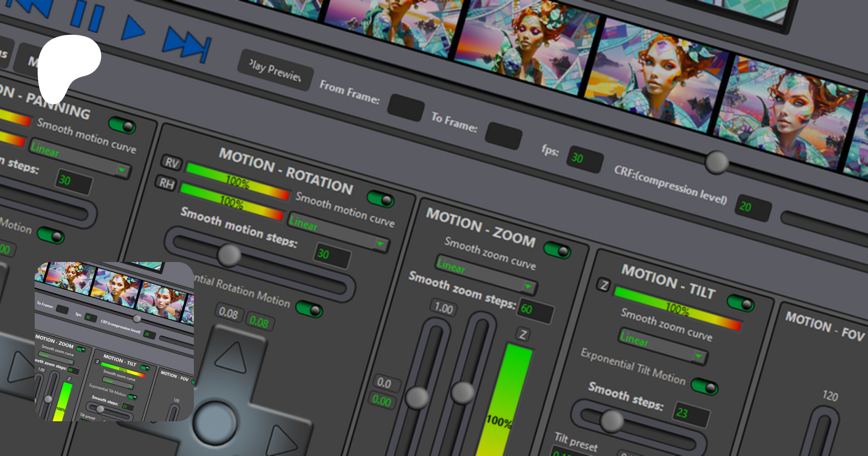Image resolution: width=868 pixels, height=456 pixels.
Task: Click the RH rotation button
Action: pos(166,183)
